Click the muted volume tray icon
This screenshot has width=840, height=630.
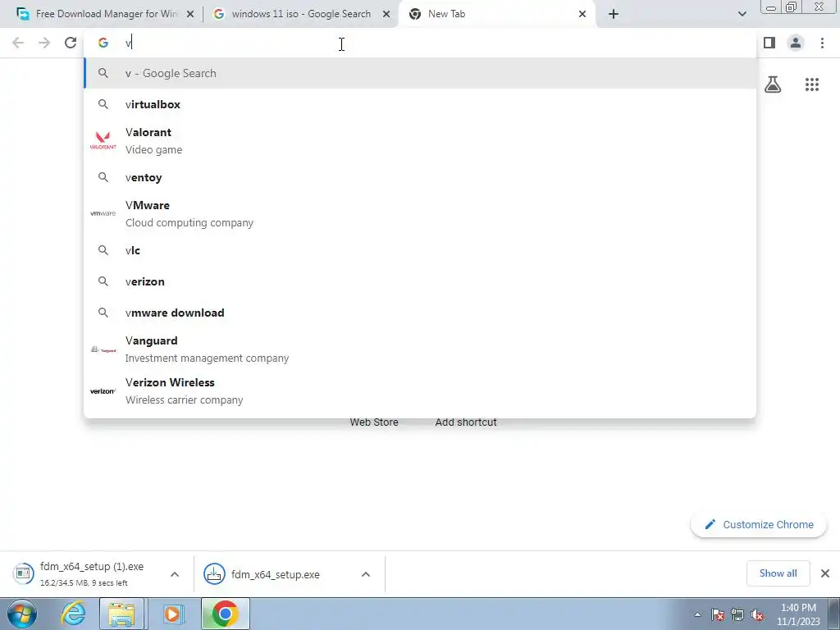[x=757, y=614]
